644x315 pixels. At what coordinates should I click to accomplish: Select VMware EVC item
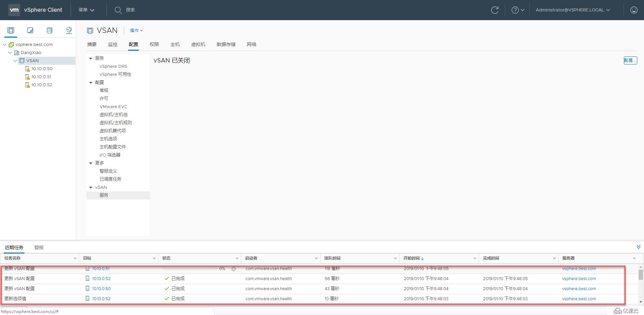(113, 107)
